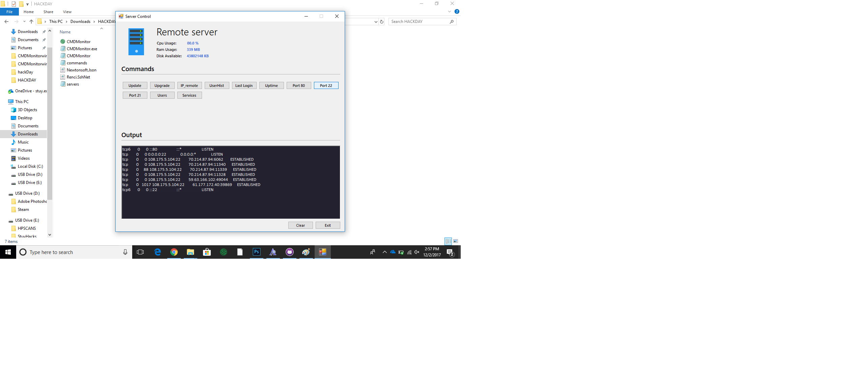Open Microsoft Edge from taskbar
This screenshot has height=378, width=868.
point(157,252)
